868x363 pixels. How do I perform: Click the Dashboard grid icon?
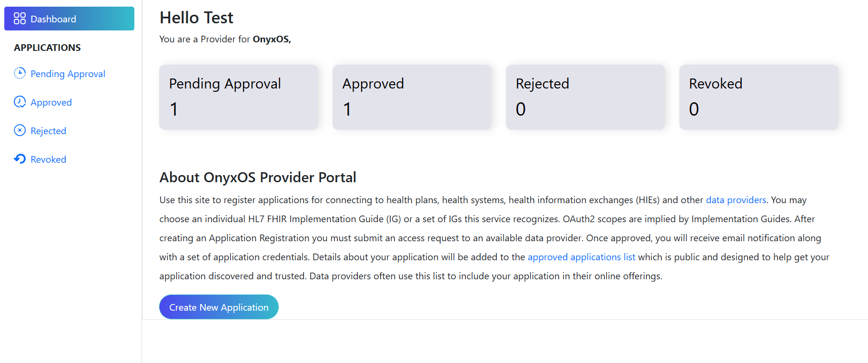20,19
